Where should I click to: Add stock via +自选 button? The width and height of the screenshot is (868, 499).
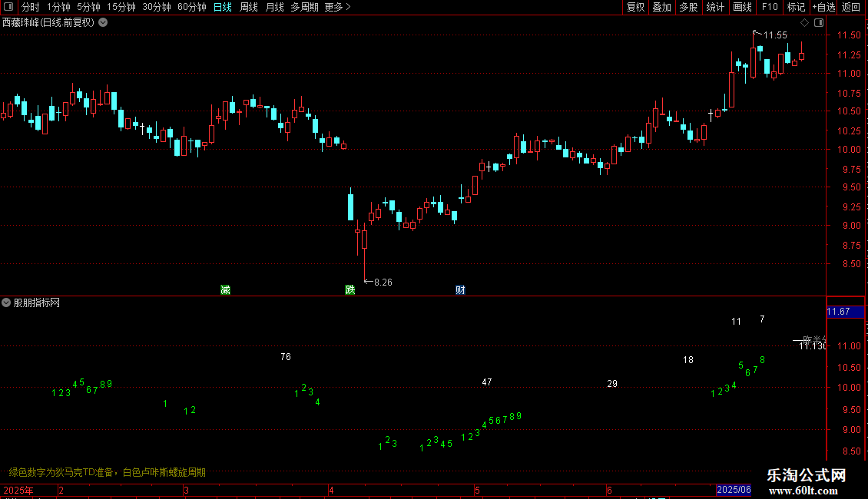click(823, 7)
